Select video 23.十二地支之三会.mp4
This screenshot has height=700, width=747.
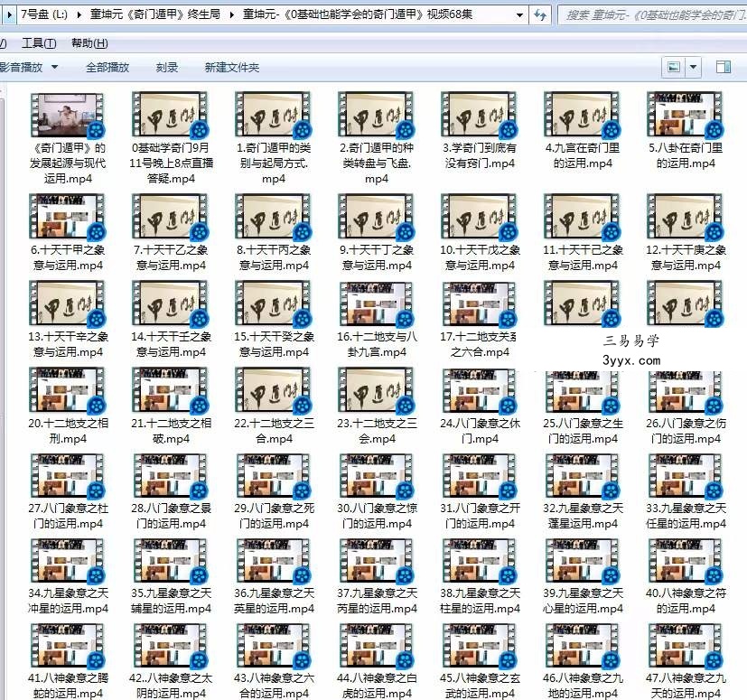pos(377,406)
